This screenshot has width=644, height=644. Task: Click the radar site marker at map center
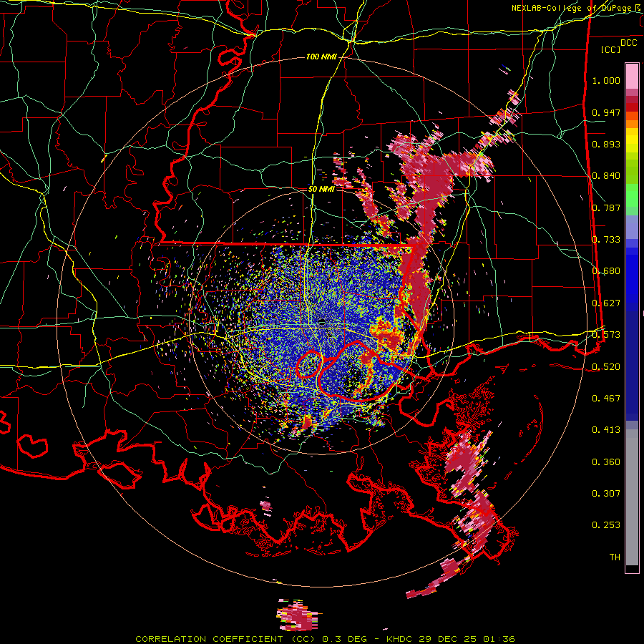pos(321,322)
